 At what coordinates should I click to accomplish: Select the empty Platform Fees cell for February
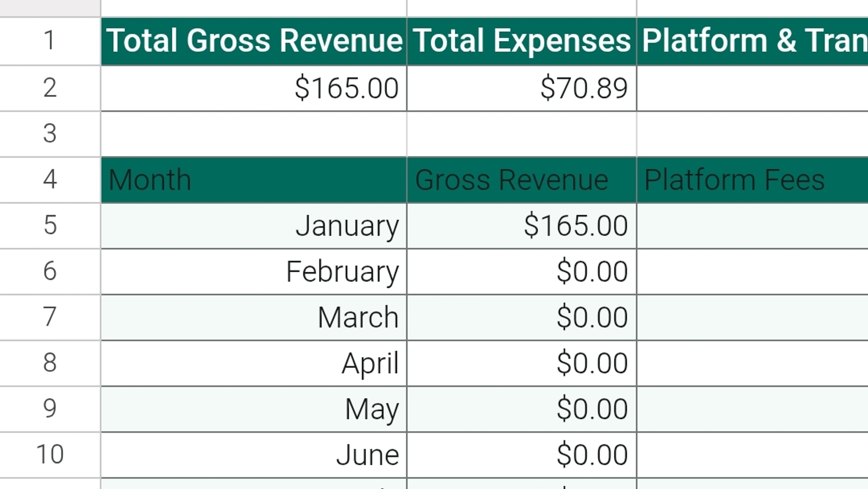click(x=753, y=272)
